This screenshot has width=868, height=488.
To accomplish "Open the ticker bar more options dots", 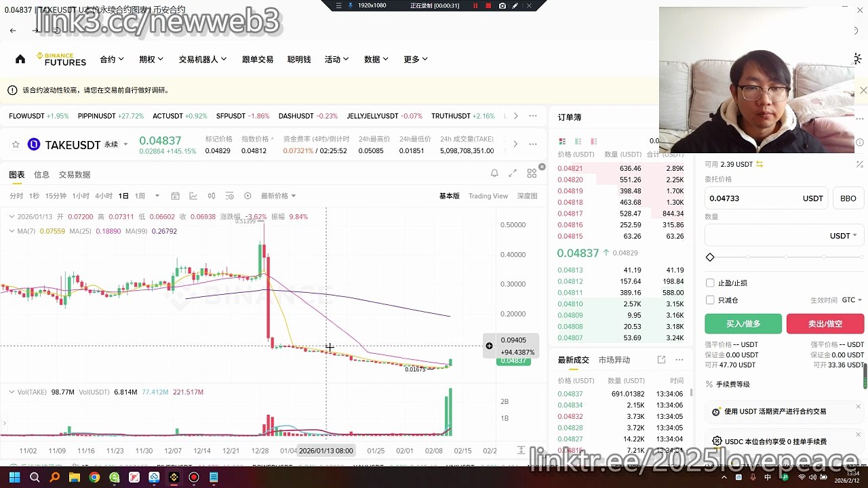I will click(533, 116).
